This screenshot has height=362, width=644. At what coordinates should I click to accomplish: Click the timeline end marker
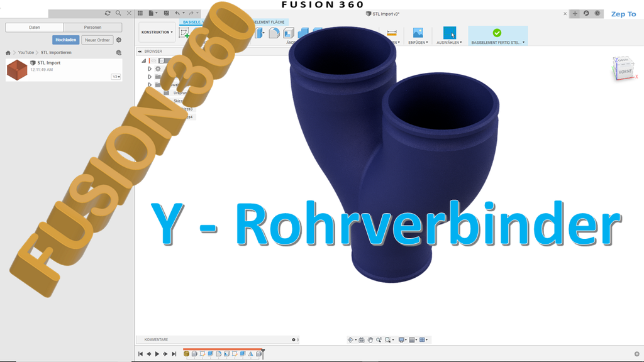pyautogui.click(x=263, y=353)
